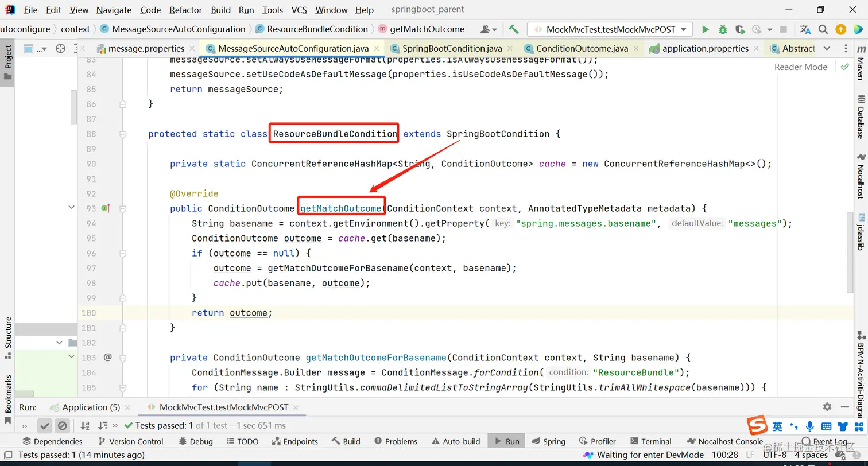
Task: Click the Sogou microphone voice input icon
Action: (x=810, y=426)
